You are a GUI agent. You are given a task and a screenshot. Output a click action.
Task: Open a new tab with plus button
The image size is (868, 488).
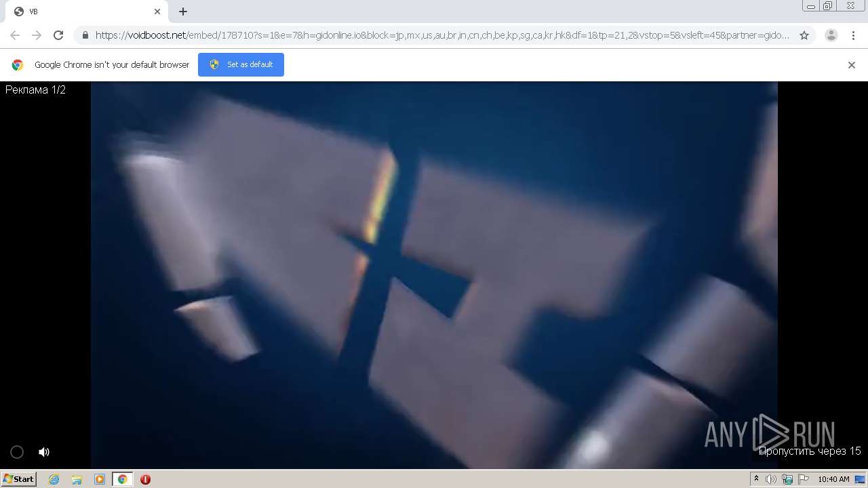click(x=183, y=12)
